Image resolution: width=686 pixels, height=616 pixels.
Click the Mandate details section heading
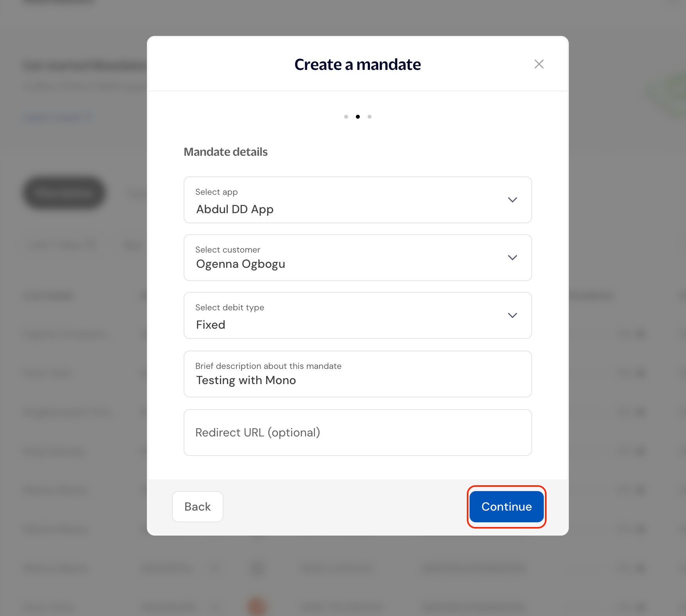pyautogui.click(x=226, y=152)
